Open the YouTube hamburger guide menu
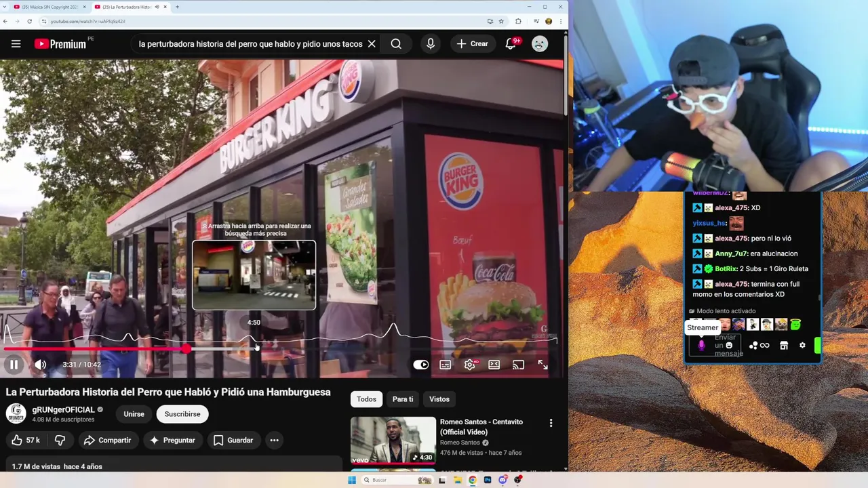 (16, 44)
